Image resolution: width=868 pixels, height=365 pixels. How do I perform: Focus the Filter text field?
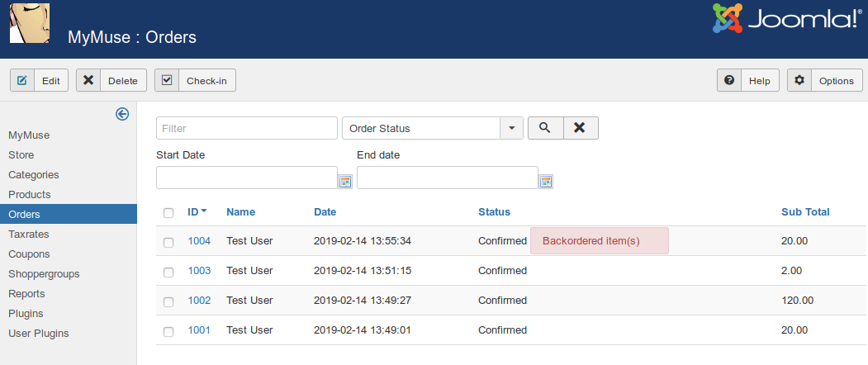click(x=247, y=128)
